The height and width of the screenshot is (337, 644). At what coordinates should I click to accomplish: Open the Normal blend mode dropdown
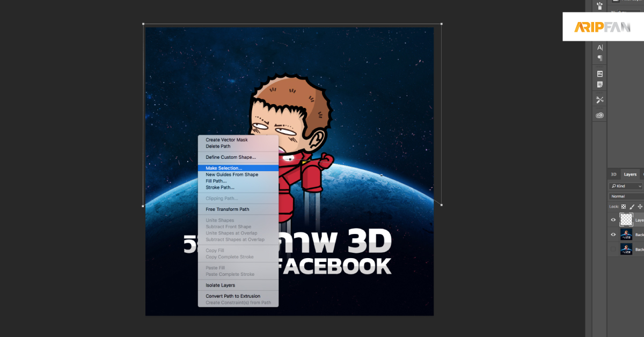tap(626, 196)
